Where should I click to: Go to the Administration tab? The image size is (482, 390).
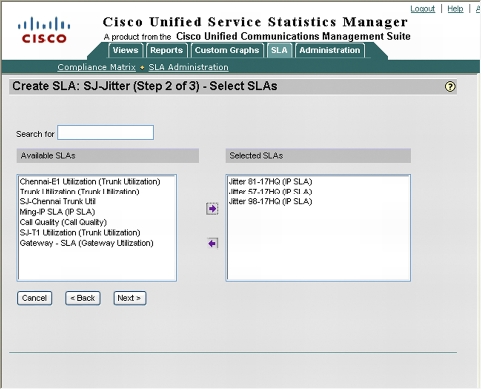click(330, 50)
